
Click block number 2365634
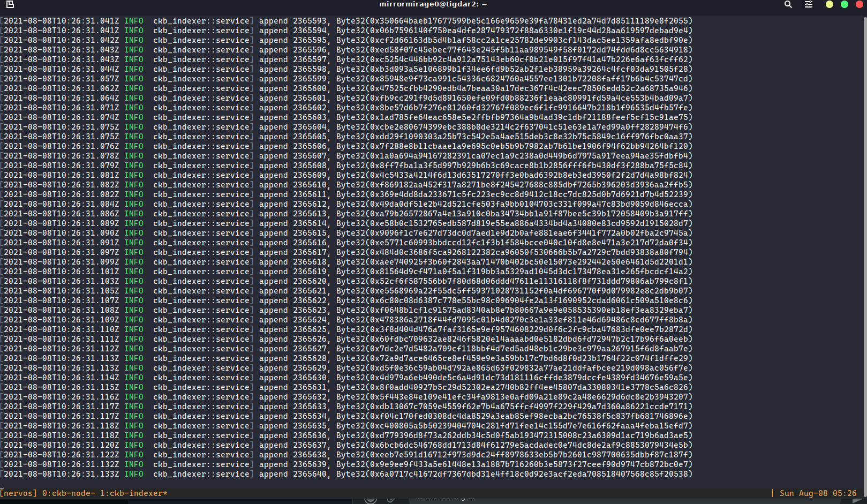tap(310, 416)
